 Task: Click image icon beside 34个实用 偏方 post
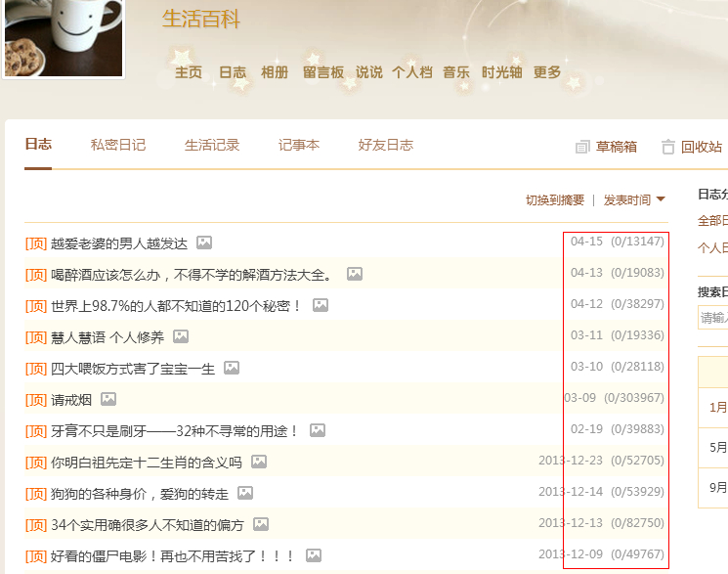261,524
